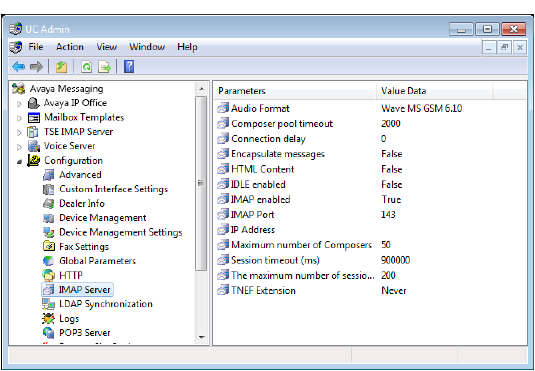Click the Up one level folder icon

click(x=61, y=67)
